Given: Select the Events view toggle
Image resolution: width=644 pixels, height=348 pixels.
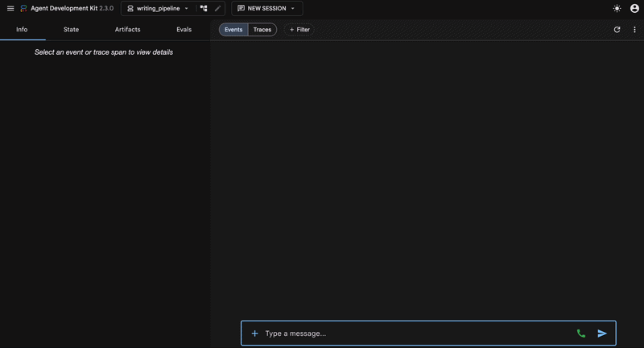Looking at the screenshot, I should pyautogui.click(x=233, y=30).
